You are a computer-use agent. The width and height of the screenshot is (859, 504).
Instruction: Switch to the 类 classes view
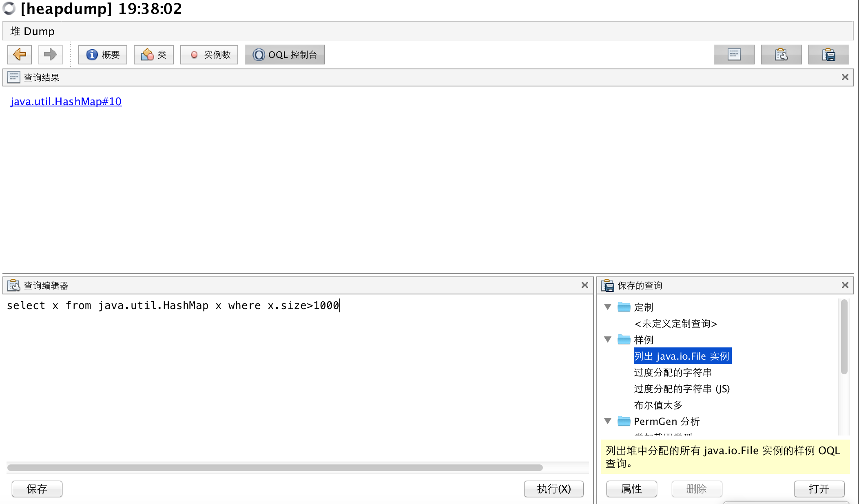click(x=154, y=55)
